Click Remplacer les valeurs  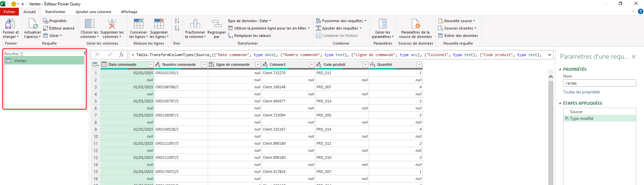click(249, 36)
